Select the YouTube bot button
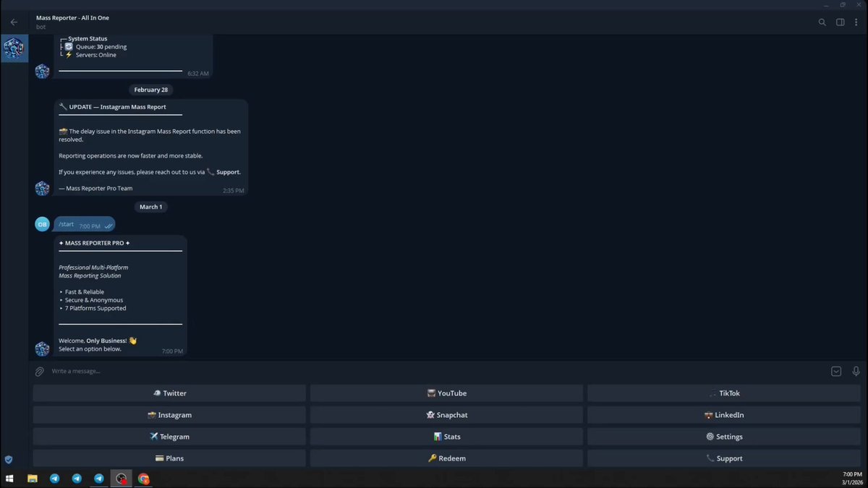The image size is (868, 488). pos(446,393)
